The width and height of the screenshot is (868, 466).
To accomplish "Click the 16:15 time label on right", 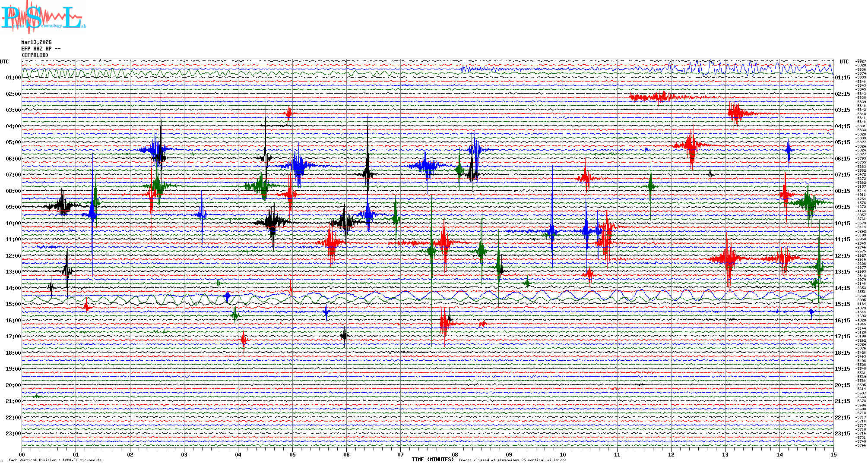I will click(x=842, y=321).
